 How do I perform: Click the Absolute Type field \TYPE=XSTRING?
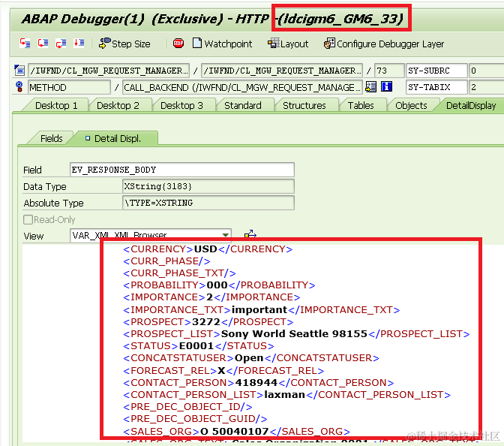coord(208,203)
